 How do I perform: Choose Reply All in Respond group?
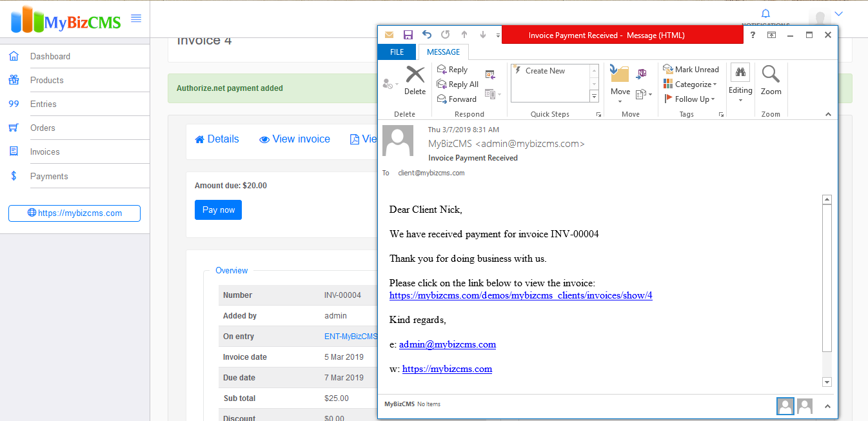[457, 84]
